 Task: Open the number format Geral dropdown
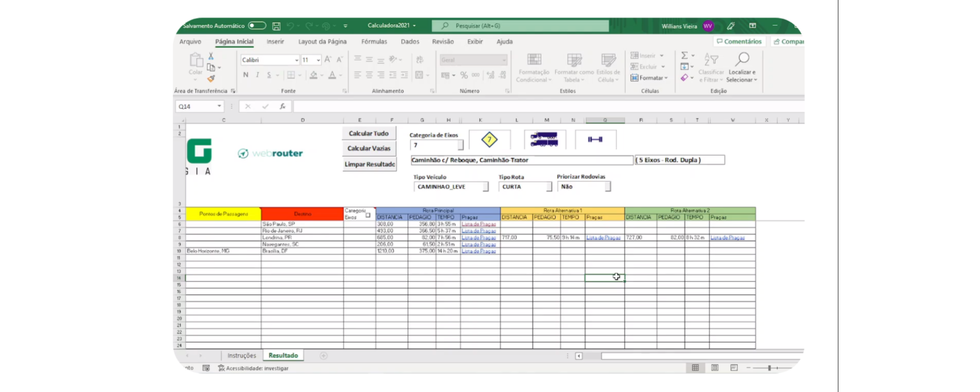(504, 60)
